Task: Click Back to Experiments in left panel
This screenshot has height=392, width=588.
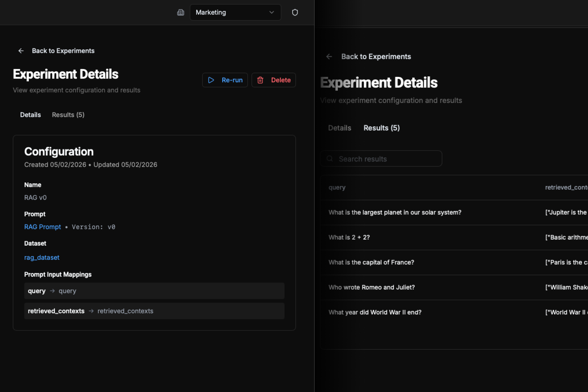Action: (63, 51)
